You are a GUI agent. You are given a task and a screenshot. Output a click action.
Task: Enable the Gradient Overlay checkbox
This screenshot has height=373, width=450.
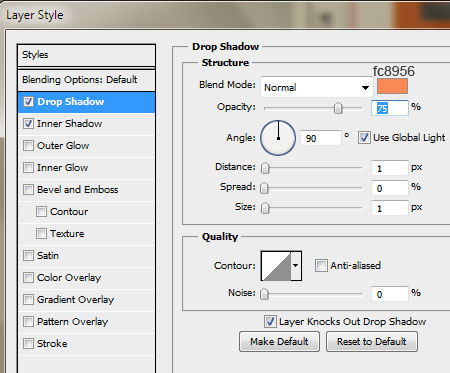pos(28,300)
